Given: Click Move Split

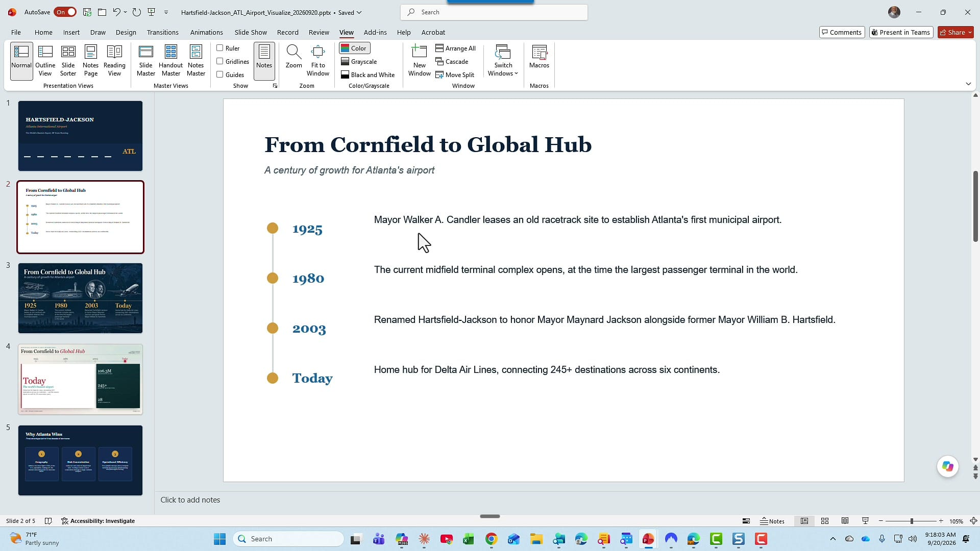Looking at the screenshot, I should tap(455, 74).
